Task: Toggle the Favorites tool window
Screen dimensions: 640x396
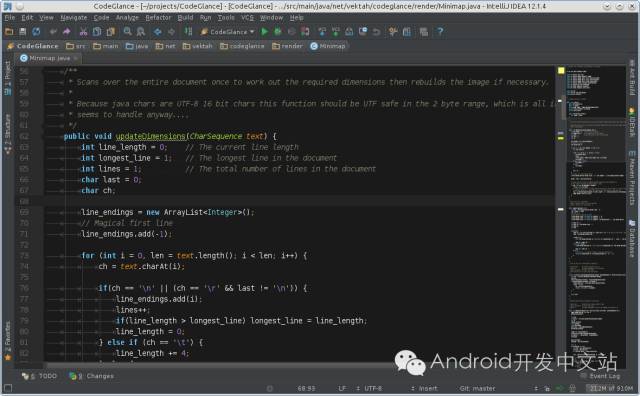Action: coord(8,341)
